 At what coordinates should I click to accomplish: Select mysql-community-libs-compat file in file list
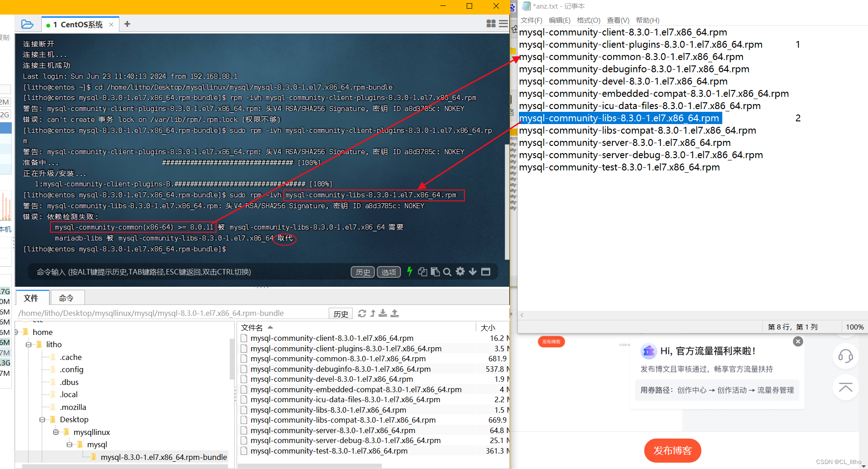coord(343,420)
